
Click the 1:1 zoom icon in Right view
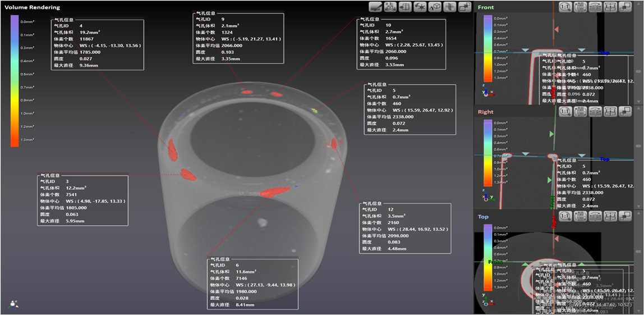point(565,112)
